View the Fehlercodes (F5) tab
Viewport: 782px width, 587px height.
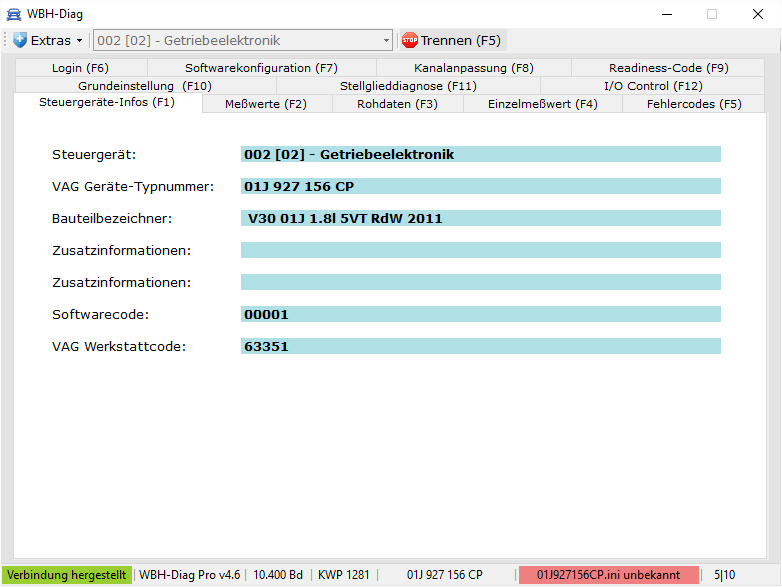[x=694, y=104]
